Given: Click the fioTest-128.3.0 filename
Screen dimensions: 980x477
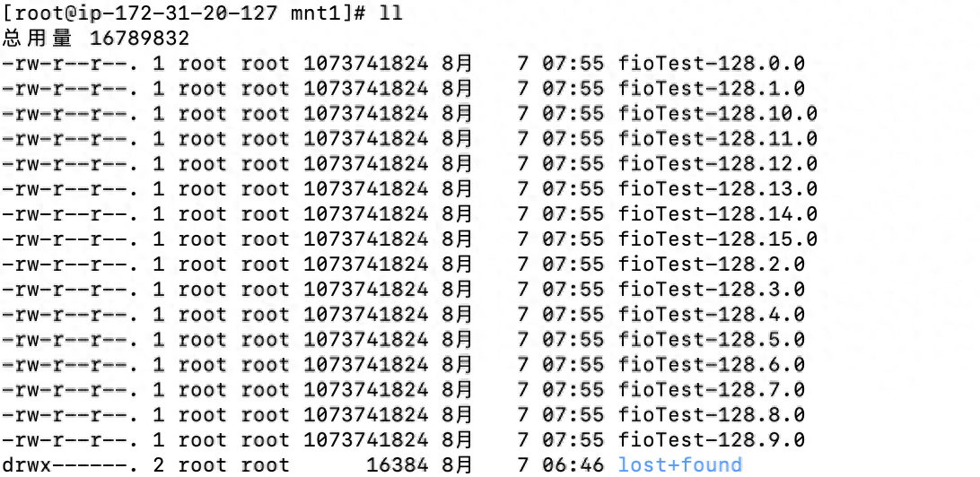Looking at the screenshot, I should pos(711,290).
